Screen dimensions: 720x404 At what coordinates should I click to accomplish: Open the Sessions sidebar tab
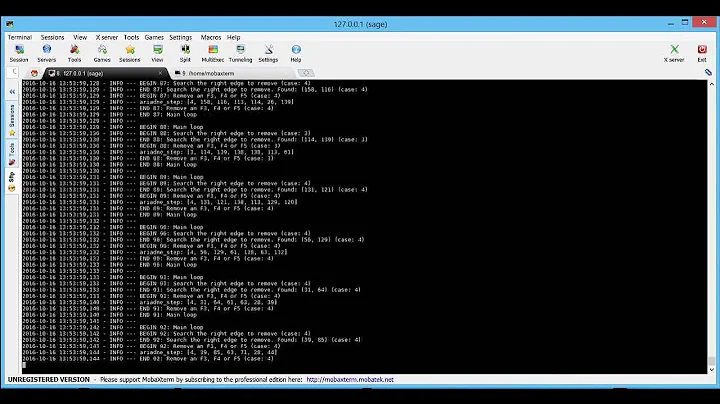tap(12, 120)
